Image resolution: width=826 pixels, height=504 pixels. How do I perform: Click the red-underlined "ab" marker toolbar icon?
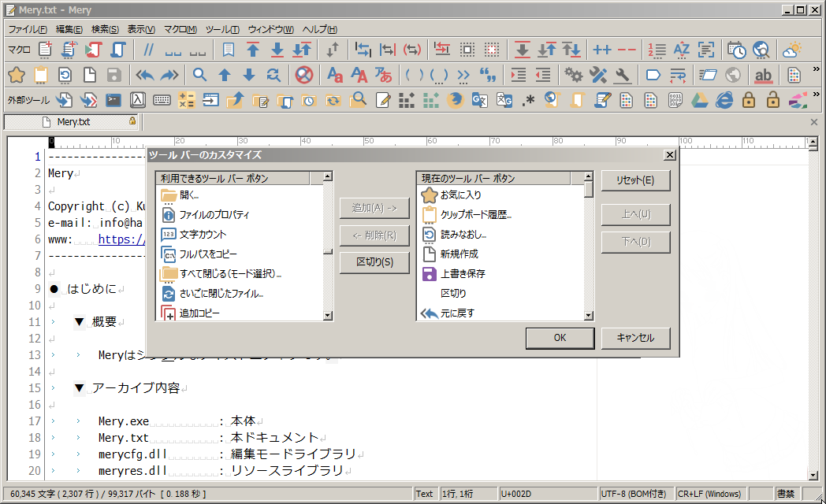(763, 75)
